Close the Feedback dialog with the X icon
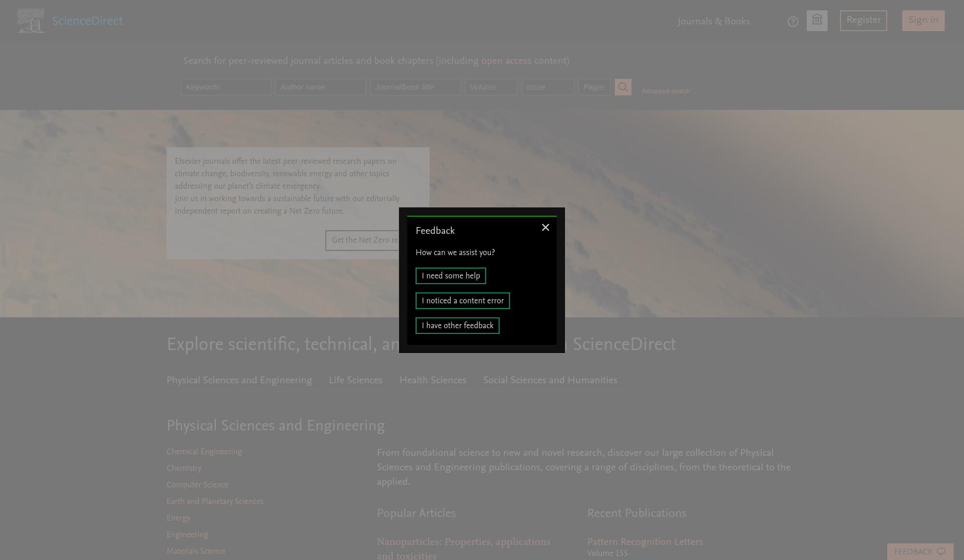964x560 pixels. [545, 228]
